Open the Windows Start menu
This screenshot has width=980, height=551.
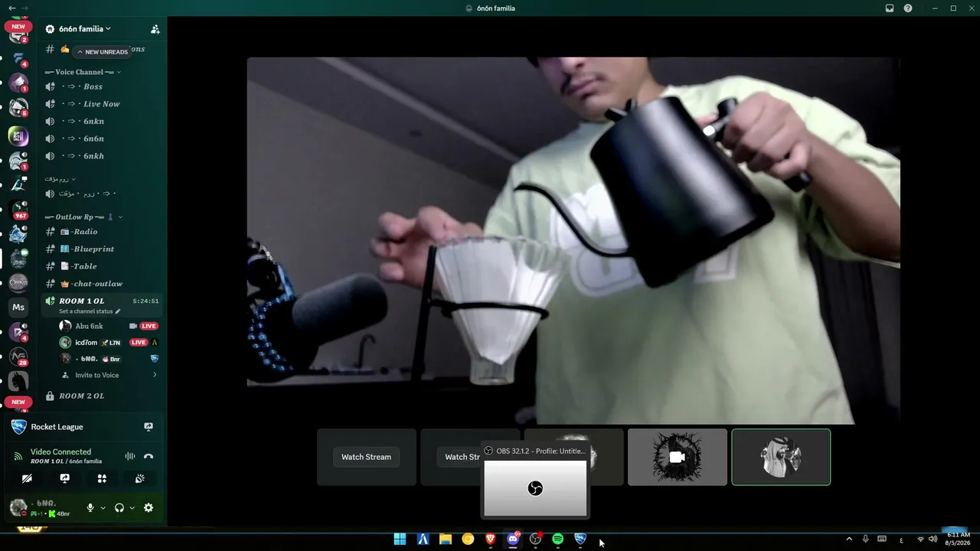pos(400,540)
